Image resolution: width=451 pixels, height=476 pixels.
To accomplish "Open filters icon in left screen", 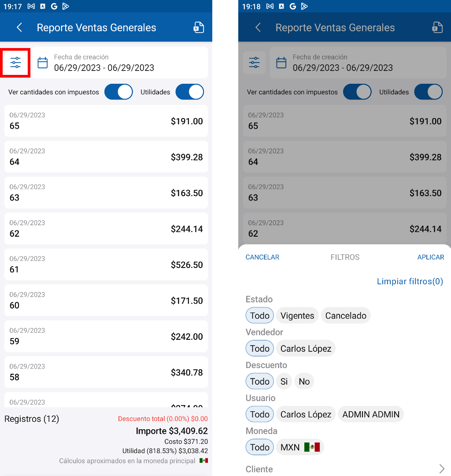I will coord(15,63).
